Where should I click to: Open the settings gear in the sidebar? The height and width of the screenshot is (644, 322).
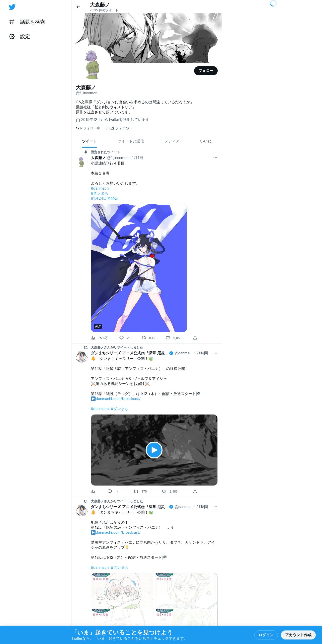[x=12, y=37]
